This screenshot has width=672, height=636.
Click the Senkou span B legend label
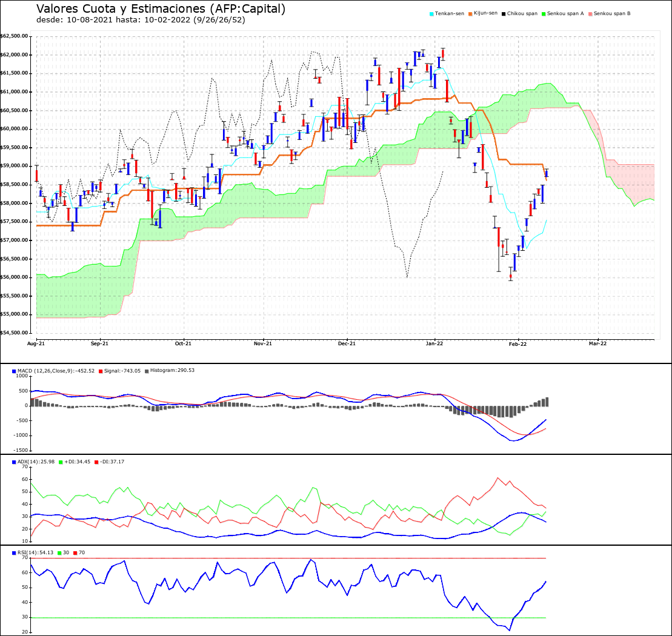[x=612, y=14]
